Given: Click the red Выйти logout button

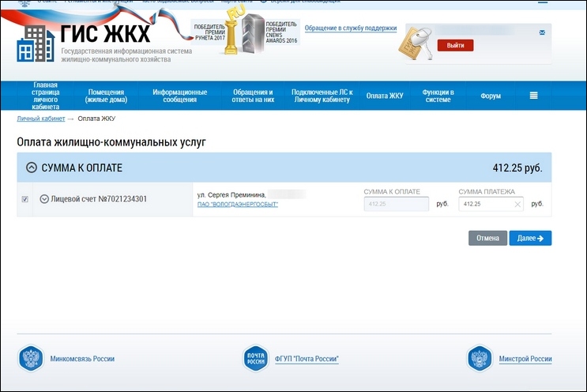Looking at the screenshot, I should 455,45.
